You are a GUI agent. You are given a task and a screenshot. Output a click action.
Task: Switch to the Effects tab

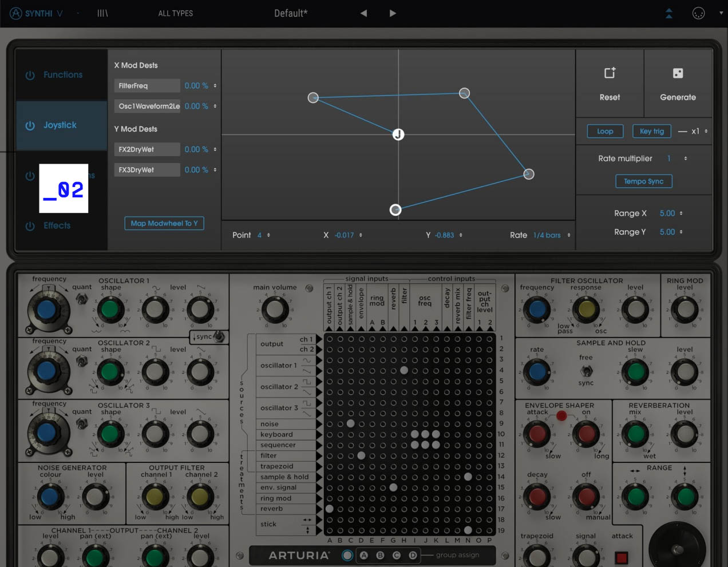[x=57, y=225]
